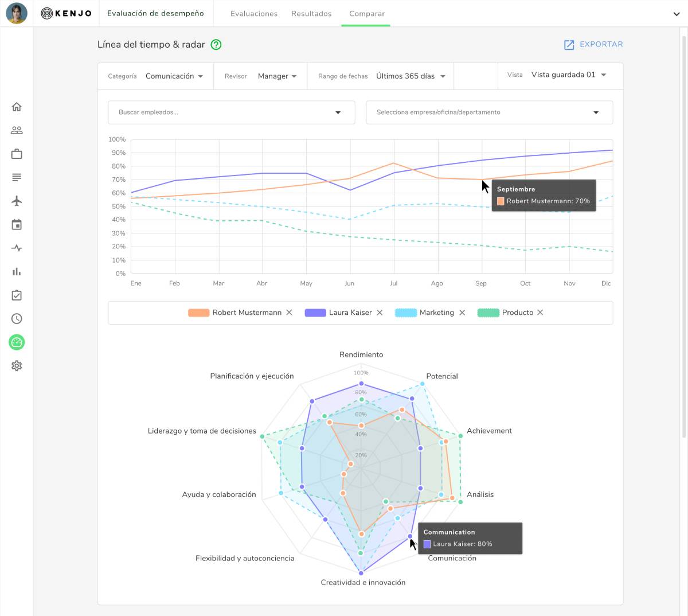Switch to the Resultados tab
Image resolution: width=688 pixels, height=616 pixels.
(311, 14)
